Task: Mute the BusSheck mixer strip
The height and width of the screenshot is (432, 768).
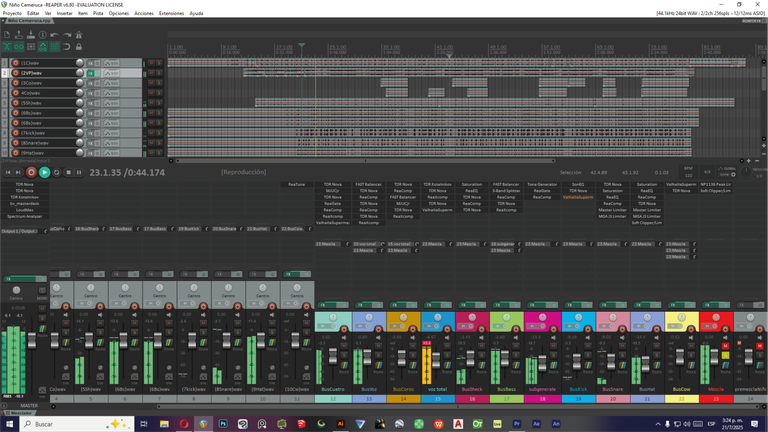Action: pyautogui.click(x=481, y=346)
